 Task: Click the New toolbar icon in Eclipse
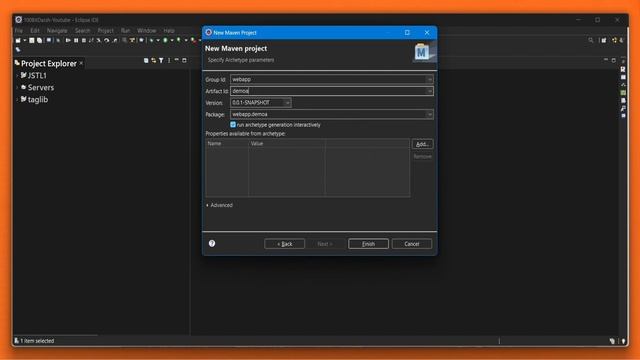point(18,40)
